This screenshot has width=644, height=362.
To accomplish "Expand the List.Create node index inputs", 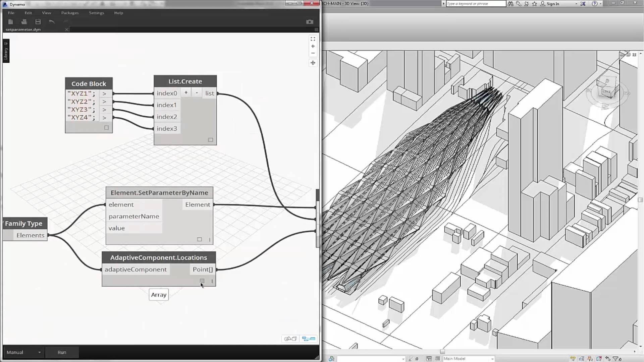I will 186,93.
